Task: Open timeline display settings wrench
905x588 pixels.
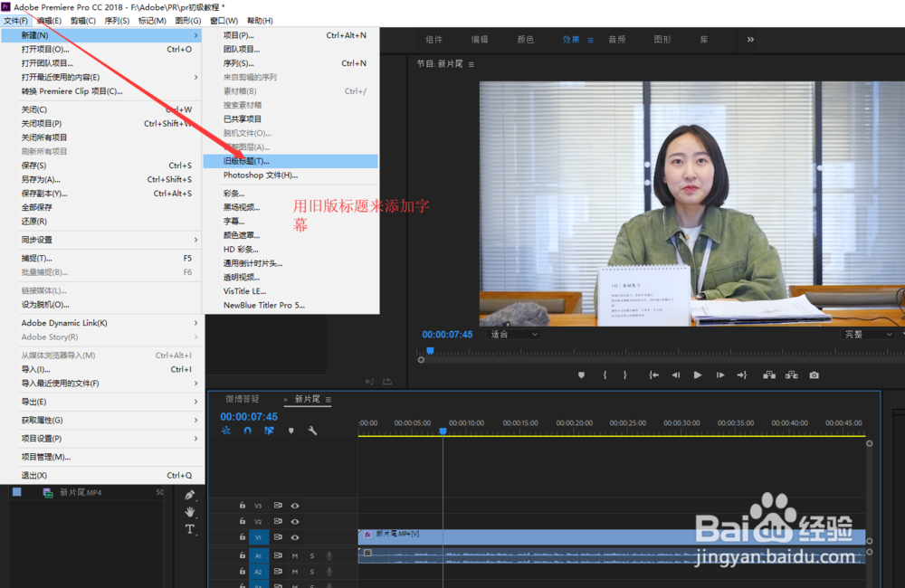Action: [312, 431]
